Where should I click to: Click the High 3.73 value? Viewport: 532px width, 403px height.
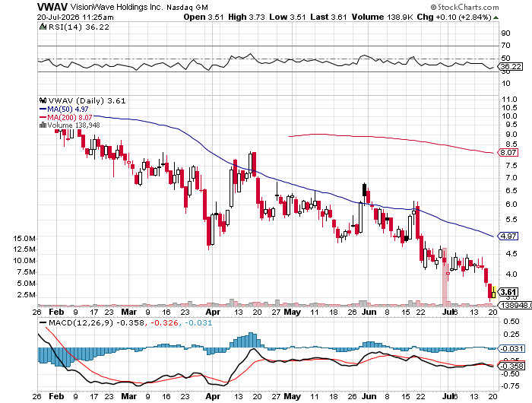click(246, 17)
